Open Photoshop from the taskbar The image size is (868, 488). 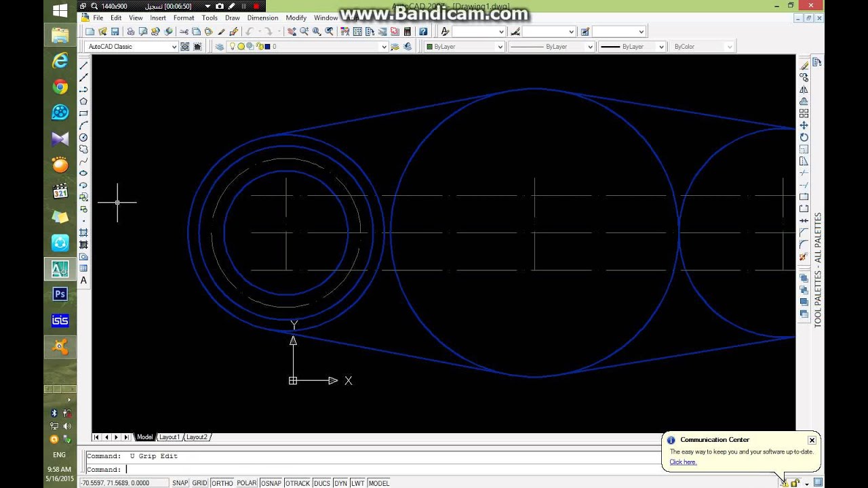point(60,294)
